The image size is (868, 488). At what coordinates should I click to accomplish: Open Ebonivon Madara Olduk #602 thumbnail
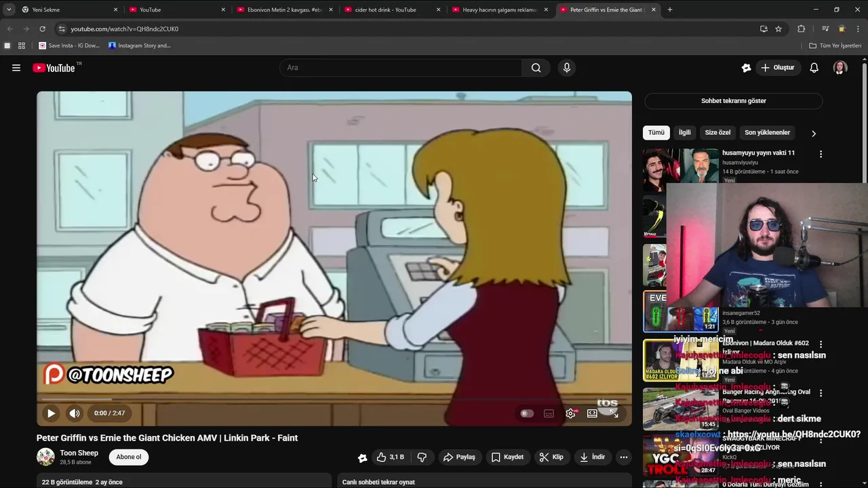tap(681, 360)
